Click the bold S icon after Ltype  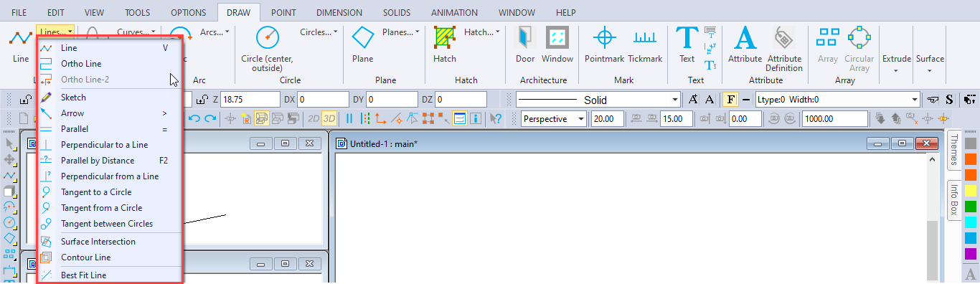coord(949,100)
